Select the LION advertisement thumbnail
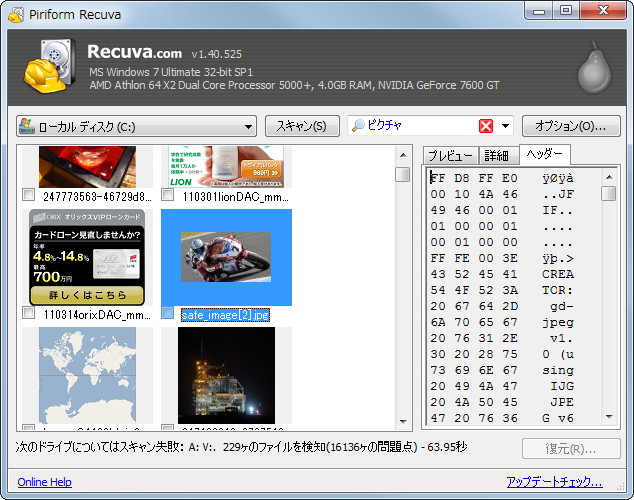This screenshot has height=500, width=634. pos(226,167)
